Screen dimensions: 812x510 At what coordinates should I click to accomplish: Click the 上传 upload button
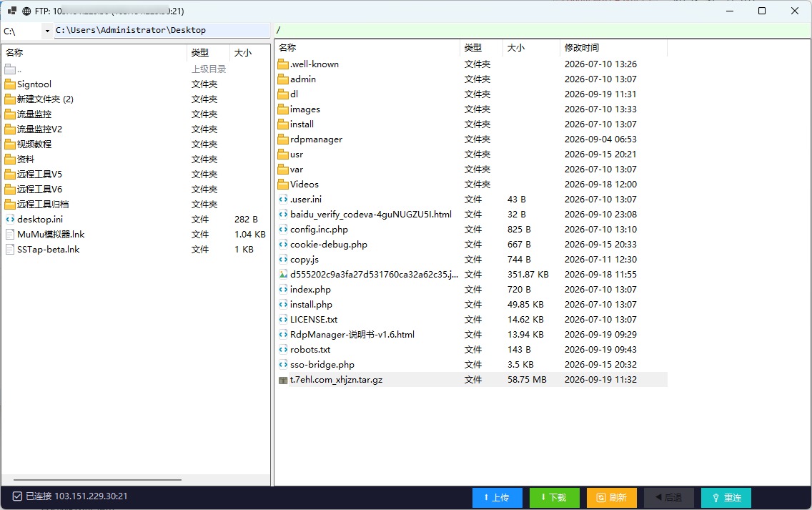tap(497, 498)
